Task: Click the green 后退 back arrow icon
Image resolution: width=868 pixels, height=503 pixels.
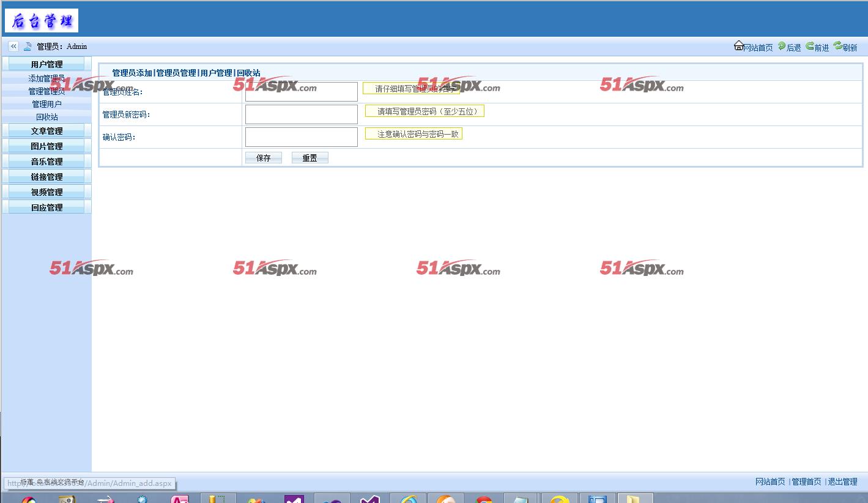Action: point(782,47)
